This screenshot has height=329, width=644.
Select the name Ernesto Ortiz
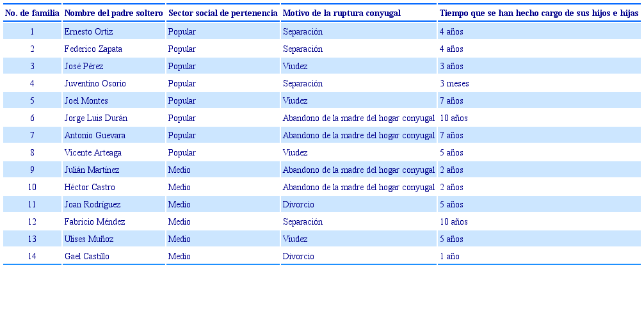[x=88, y=31]
